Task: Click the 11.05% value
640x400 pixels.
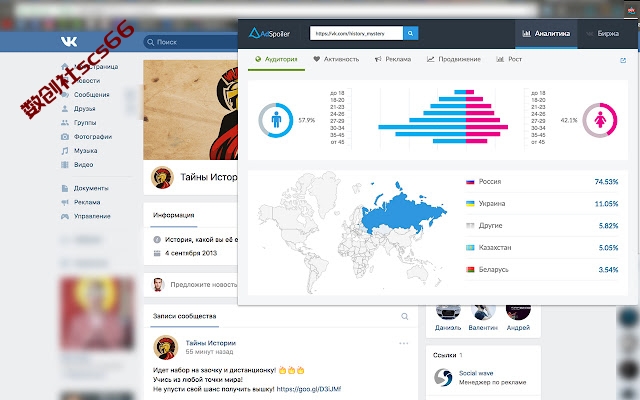Action: (x=607, y=203)
